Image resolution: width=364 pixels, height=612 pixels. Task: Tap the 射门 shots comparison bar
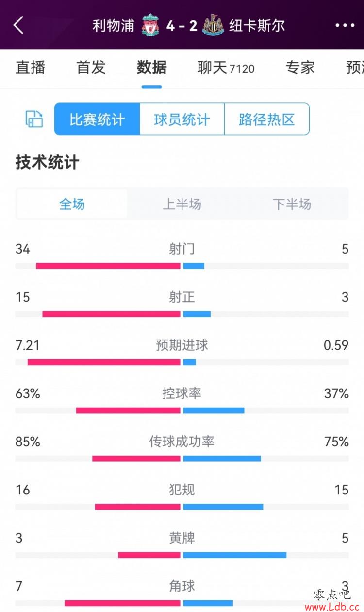pos(182,266)
